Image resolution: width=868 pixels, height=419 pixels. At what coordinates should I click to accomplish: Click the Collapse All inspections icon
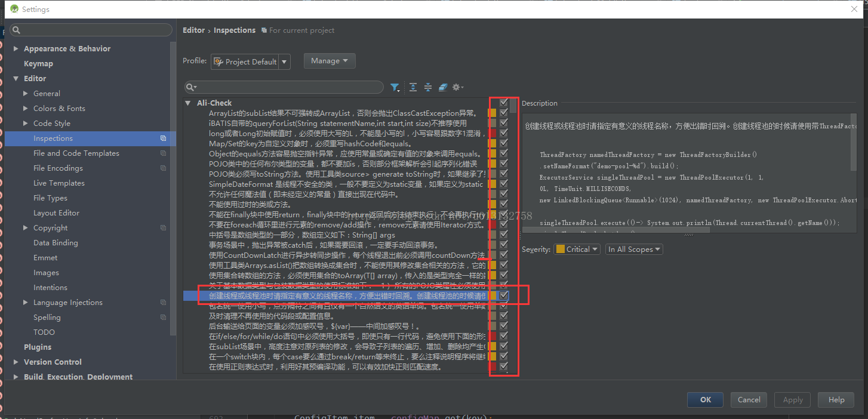click(428, 88)
